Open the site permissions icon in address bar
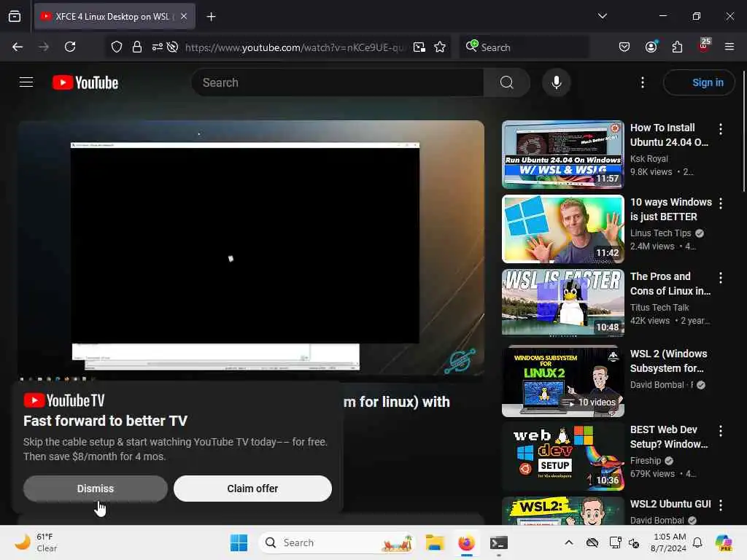The image size is (747, 560). [x=158, y=47]
